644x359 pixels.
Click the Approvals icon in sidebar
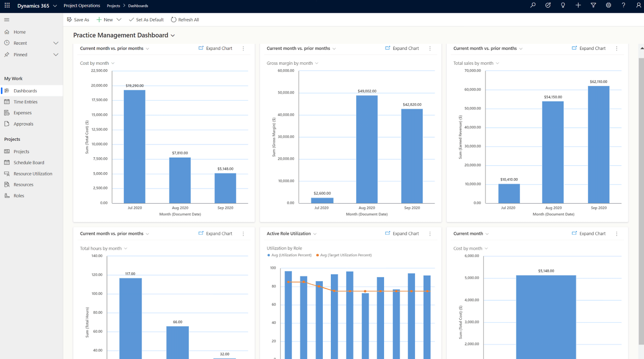point(7,124)
